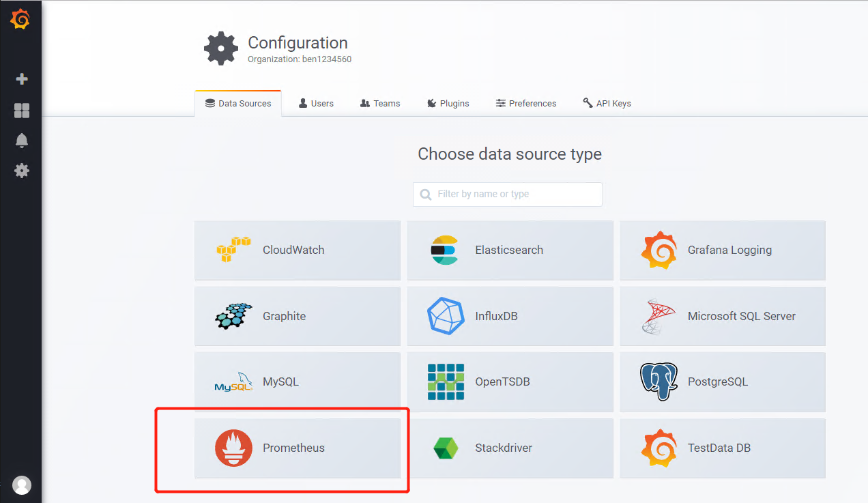This screenshot has height=503, width=868.
Task: Choose the Elasticsearch label
Action: pos(509,250)
